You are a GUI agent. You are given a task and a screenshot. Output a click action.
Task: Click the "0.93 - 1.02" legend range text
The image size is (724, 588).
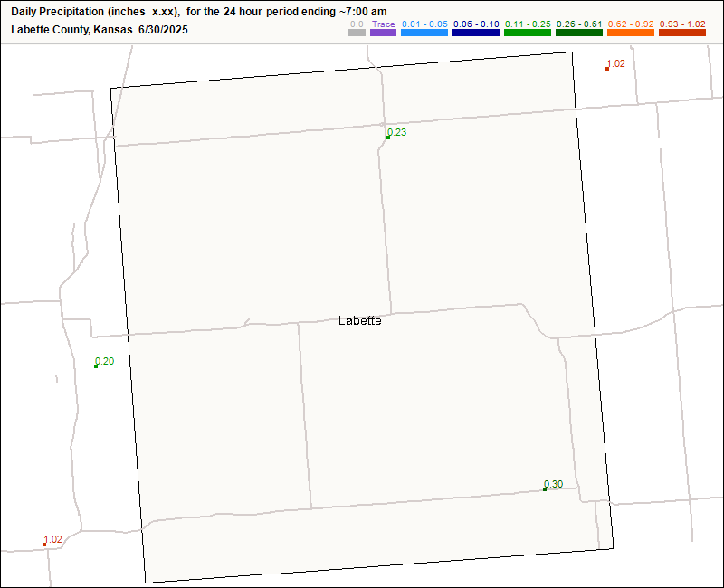[x=682, y=24]
